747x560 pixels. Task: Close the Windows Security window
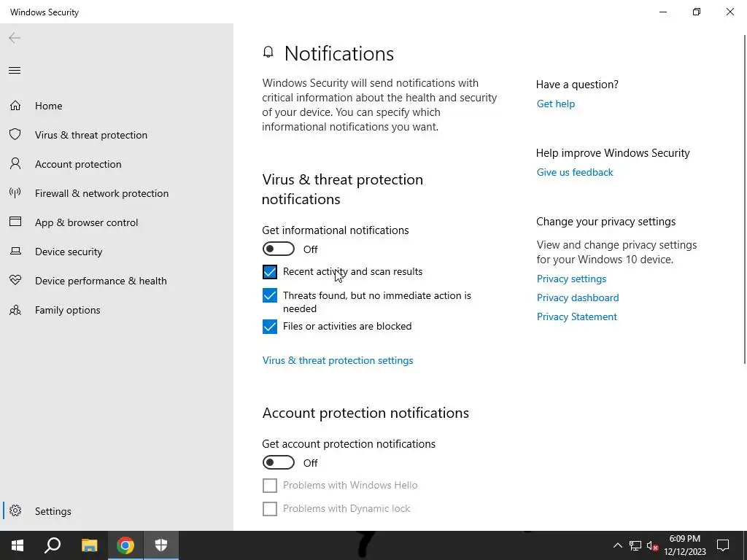(x=729, y=12)
